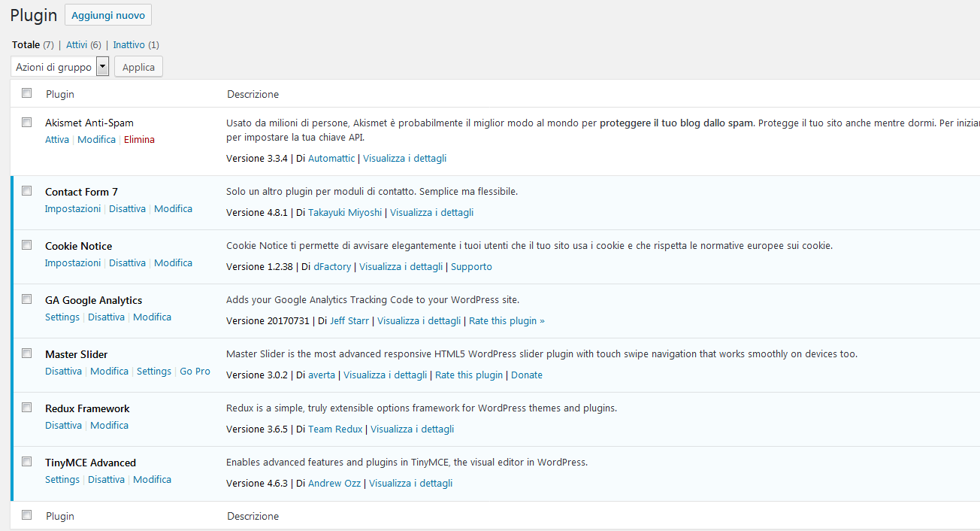The image size is (980, 531).
Task: Check the Akismet Anti-Spam checkbox
Action: pos(27,122)
